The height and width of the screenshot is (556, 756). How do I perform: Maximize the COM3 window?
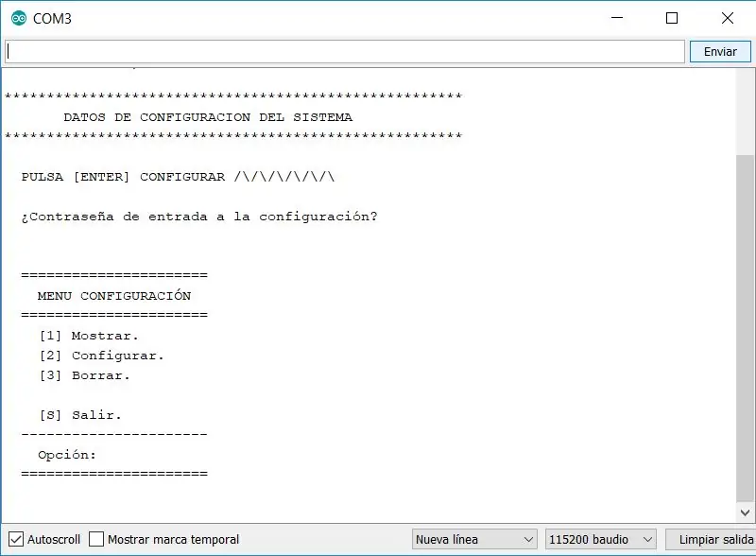(672, 18)
